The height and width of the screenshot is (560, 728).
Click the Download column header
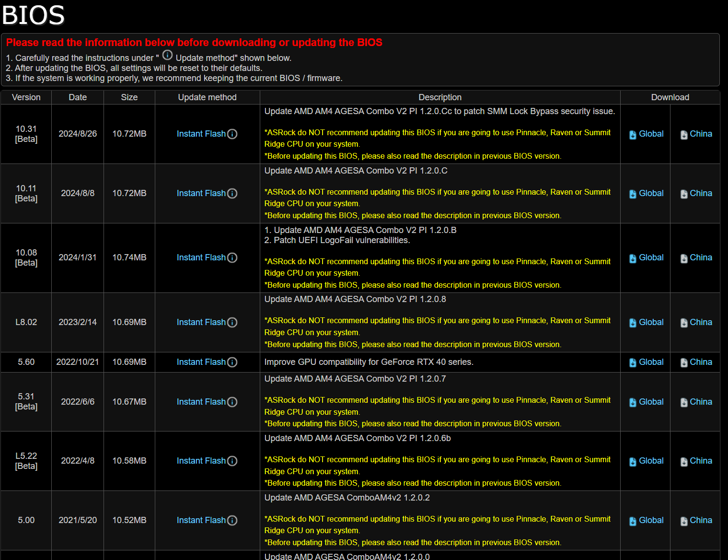click(670, 97)
